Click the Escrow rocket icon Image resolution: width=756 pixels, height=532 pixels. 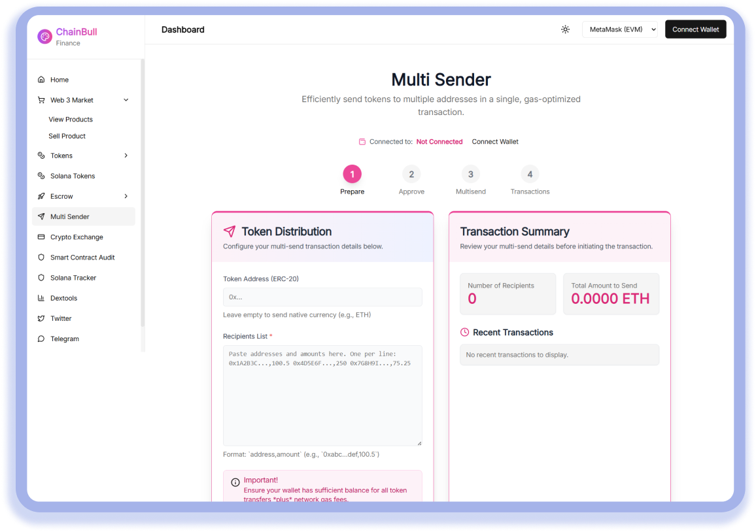click(x=42, y=196)
